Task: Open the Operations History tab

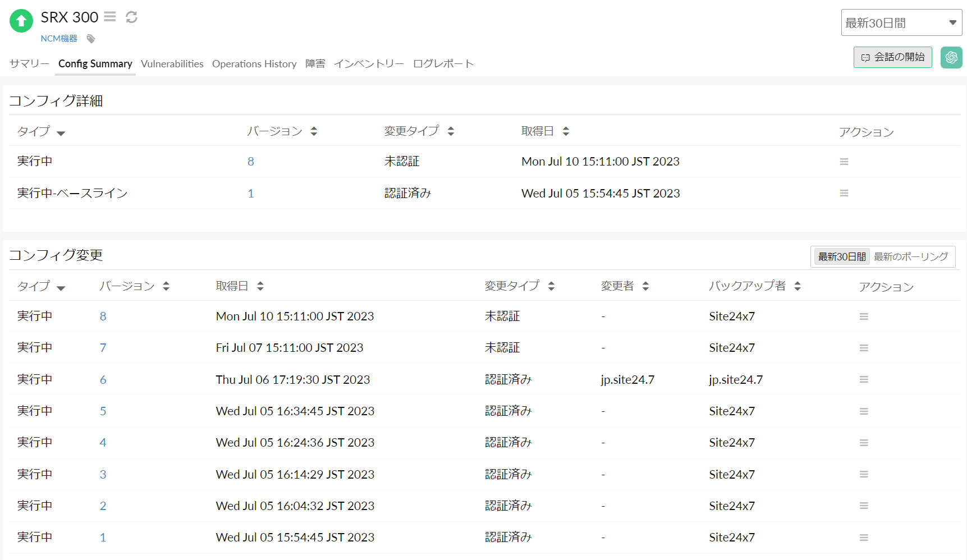Action: click(x=254, y=64)
